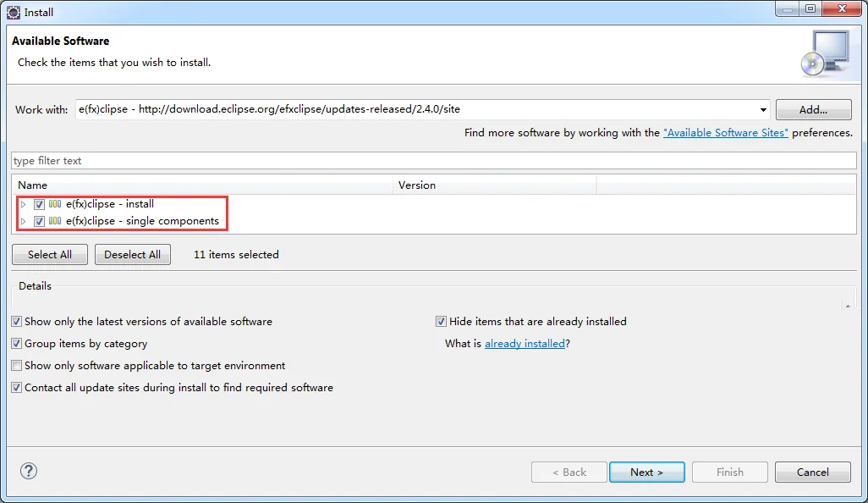Collapse the Details section arrow
This screenshot has width=868, height=503.
coord(848,306)
